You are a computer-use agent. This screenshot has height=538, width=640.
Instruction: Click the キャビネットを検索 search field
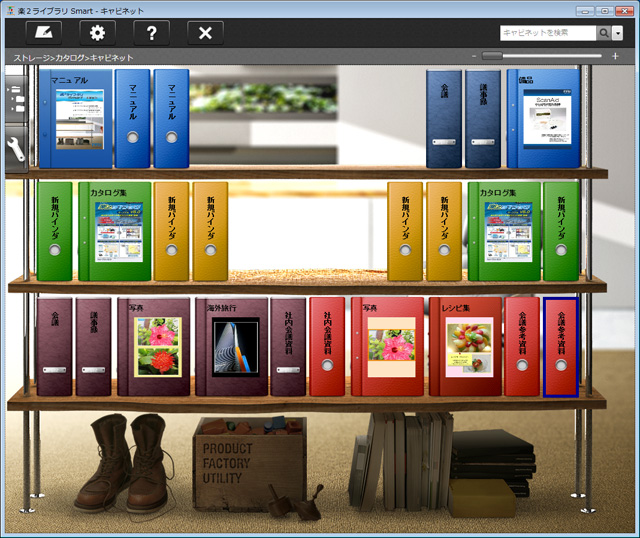pos(548,33)
